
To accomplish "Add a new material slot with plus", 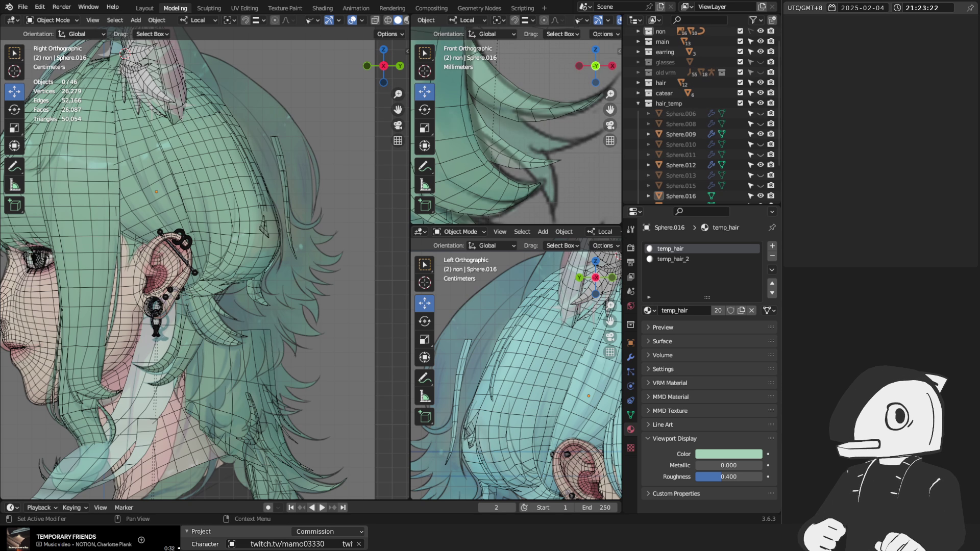I will 772,245.
